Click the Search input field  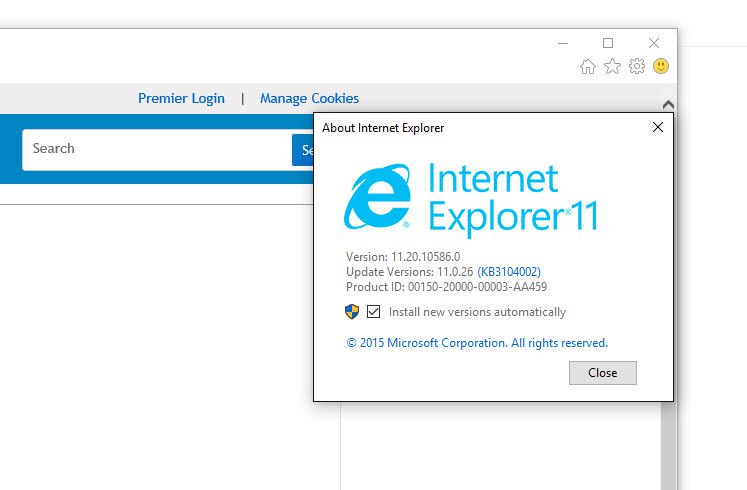(157, 150)
